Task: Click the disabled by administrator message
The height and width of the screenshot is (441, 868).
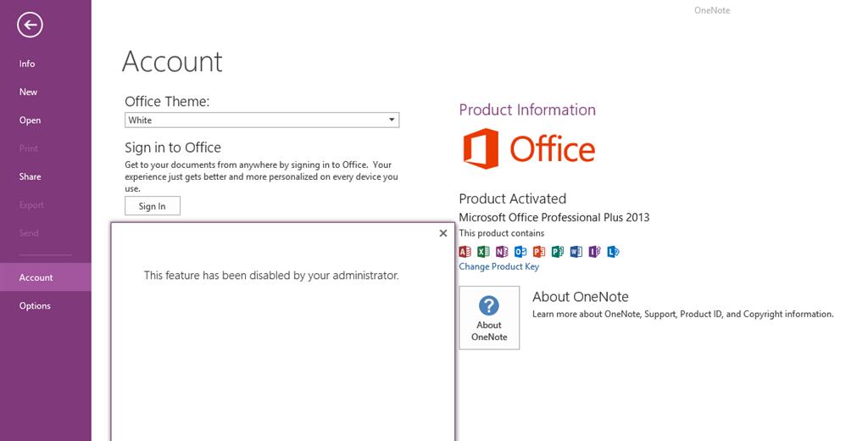Action: point(271,276)
